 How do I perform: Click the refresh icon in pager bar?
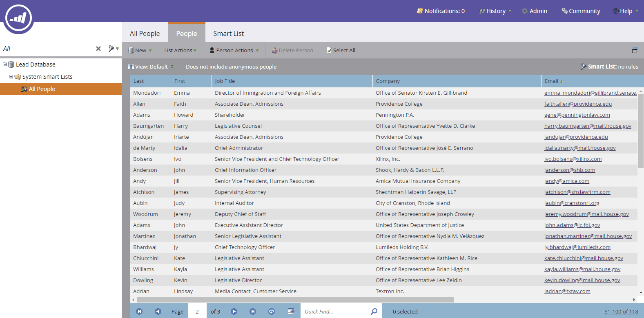[x=272, y=311]
